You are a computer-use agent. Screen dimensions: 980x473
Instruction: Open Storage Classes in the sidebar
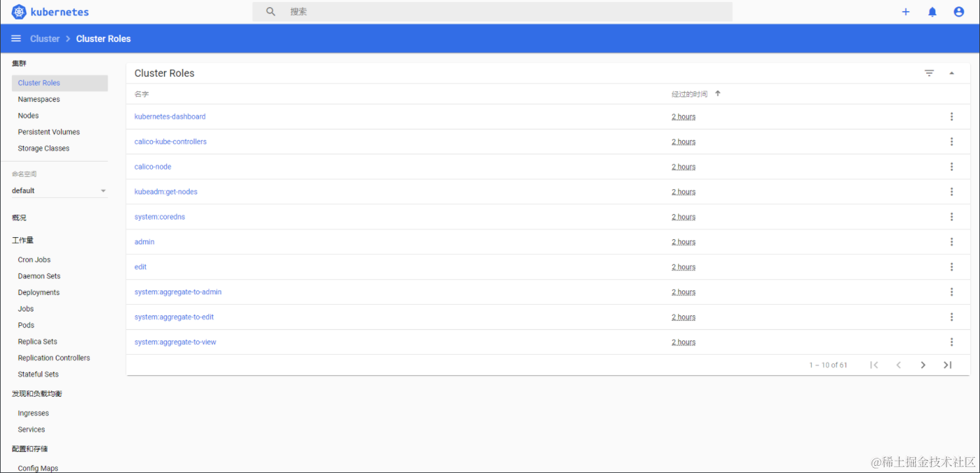[x=43, y=148]
